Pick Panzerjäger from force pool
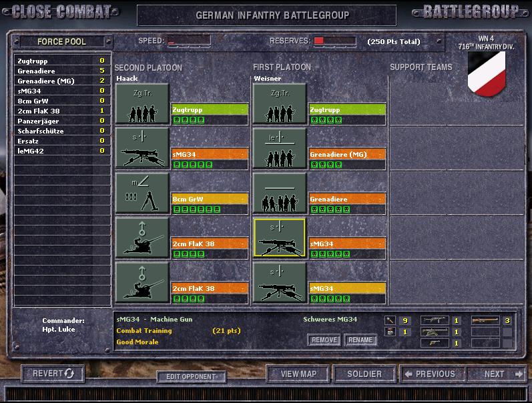The height and width of the screenshot is (403, 532). (x=62, y=121)
